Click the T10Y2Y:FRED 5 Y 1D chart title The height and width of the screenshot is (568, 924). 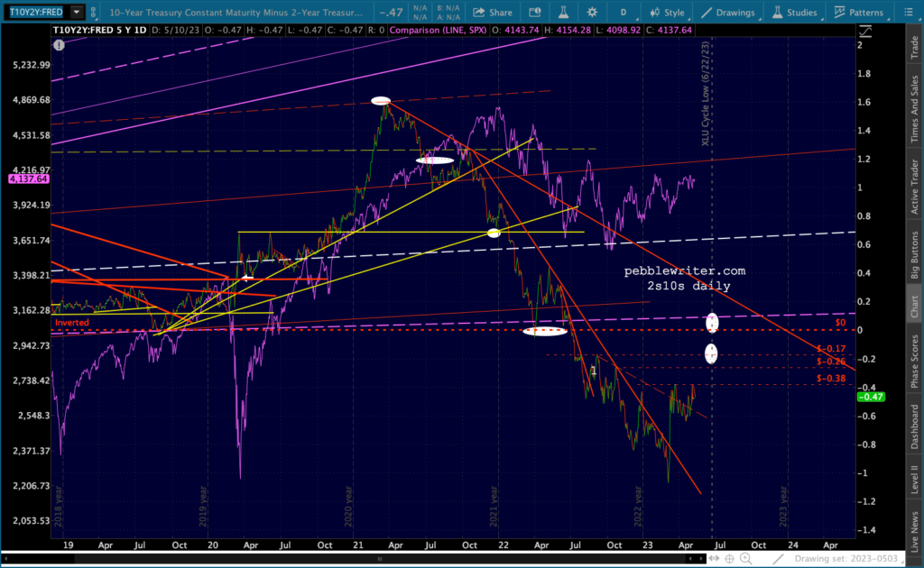(x=99, y=30)
